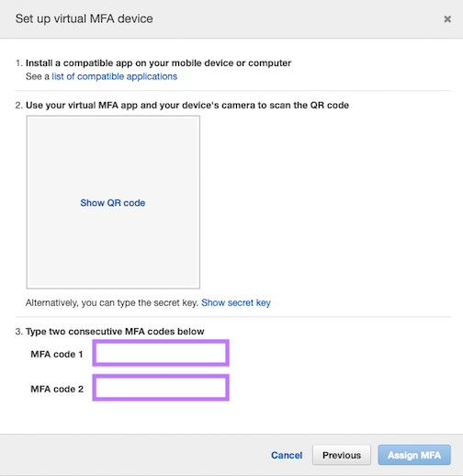Click the "See a" text before the link

click(38, 76)
